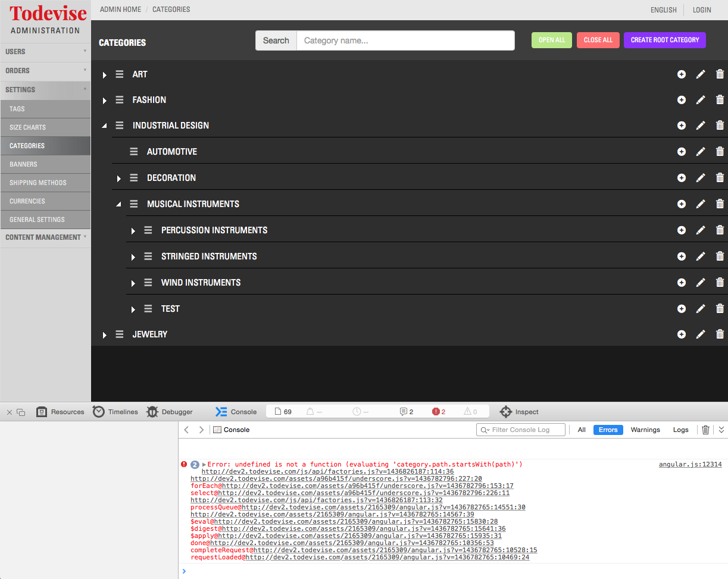728x579 pixels.
Task: Open TAGS settings page
Action: click(45, 109)
